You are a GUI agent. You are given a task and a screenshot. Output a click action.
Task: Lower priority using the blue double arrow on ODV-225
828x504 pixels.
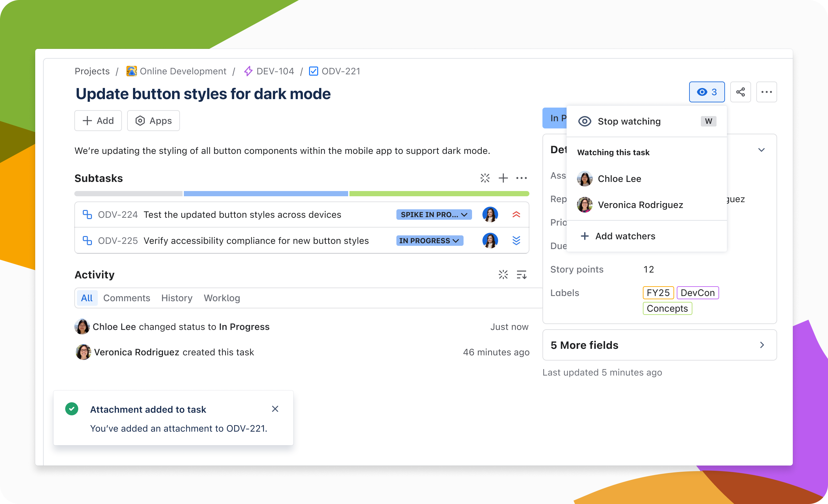click(516, 240)
